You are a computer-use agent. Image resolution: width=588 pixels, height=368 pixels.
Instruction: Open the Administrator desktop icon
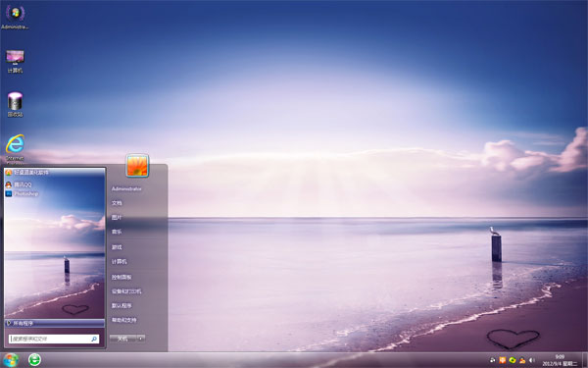(x=15, y=17)
